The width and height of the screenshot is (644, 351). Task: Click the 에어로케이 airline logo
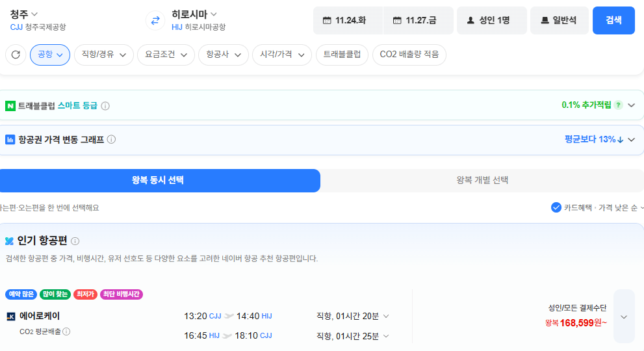pos(11,316)
